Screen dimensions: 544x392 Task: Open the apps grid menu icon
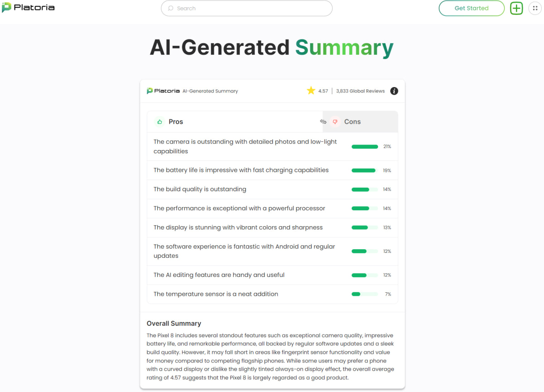[535, 8]
